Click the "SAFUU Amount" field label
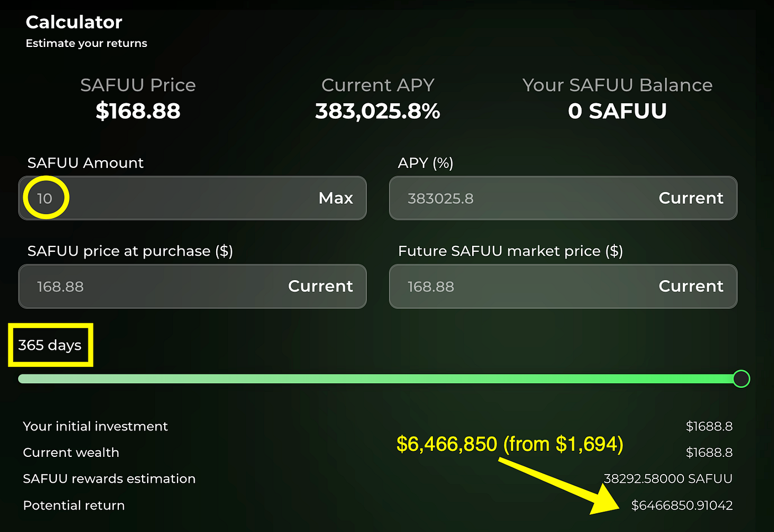Screen dimensions: 774x532 tap(86, 163)
